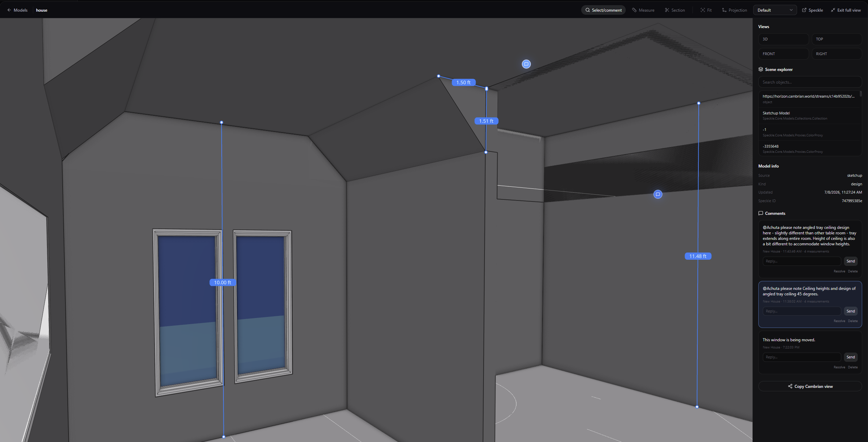Select the horizon.cambrian.world stream object row
Image resolution: width=868 pixels, height=442 pixels.
809,99
